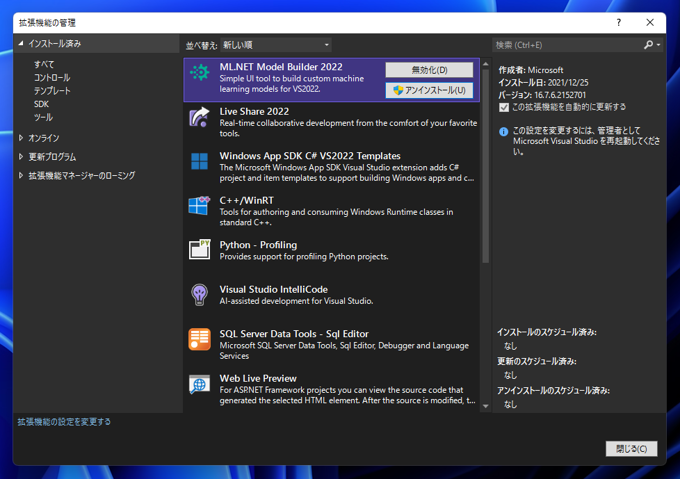
Task: Click the SQL Server Data Tools icon
Action: coord(199,339)
